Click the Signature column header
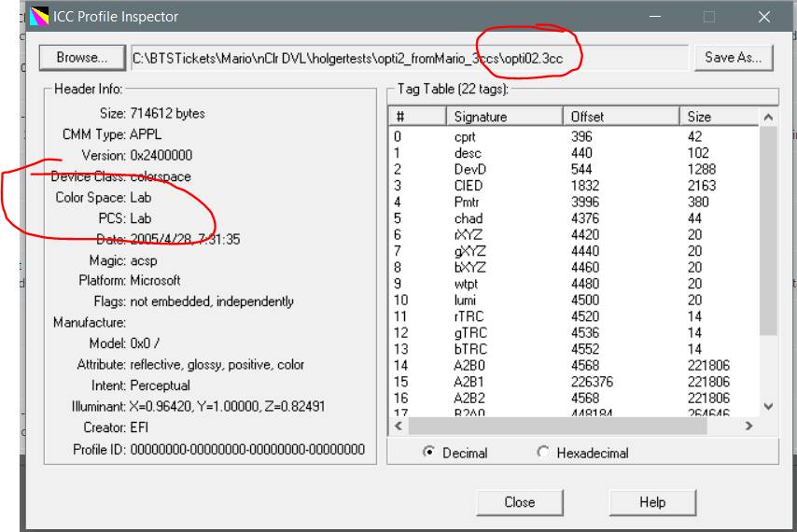The width and height of the screenshot is (797, 532). coord(505,117)
